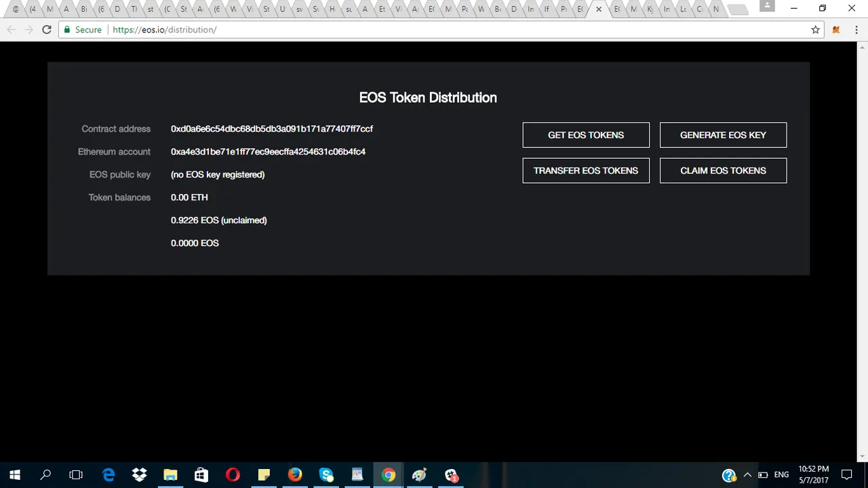868x488 pixels.
Task: Click the TRANSFER EOS TOKENS button
Action: (x=586, y=170)
